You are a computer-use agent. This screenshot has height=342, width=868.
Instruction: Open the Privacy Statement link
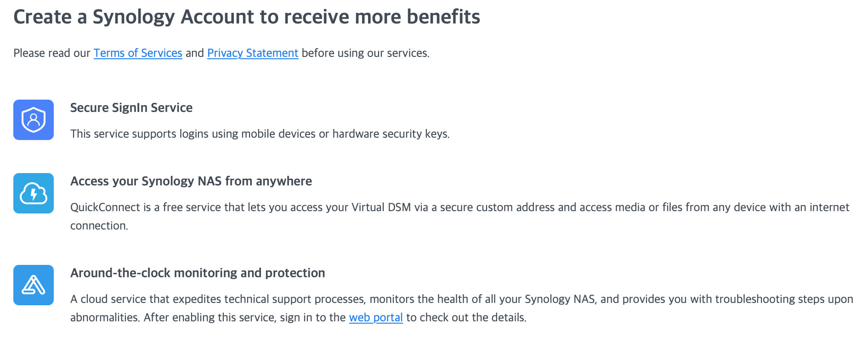coord(253,53)
